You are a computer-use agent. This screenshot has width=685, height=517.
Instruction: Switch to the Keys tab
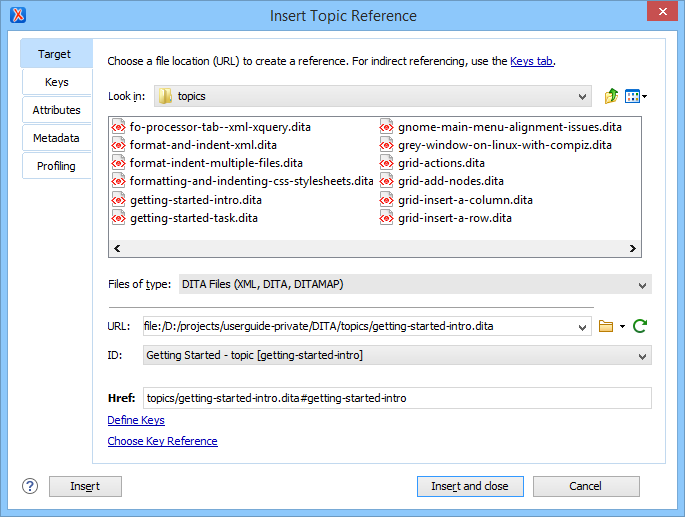[x=56, y=82]
